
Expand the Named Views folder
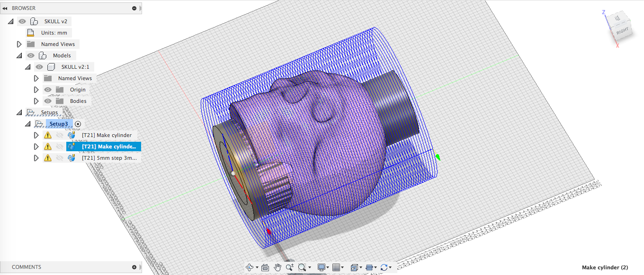coord(19,44)
